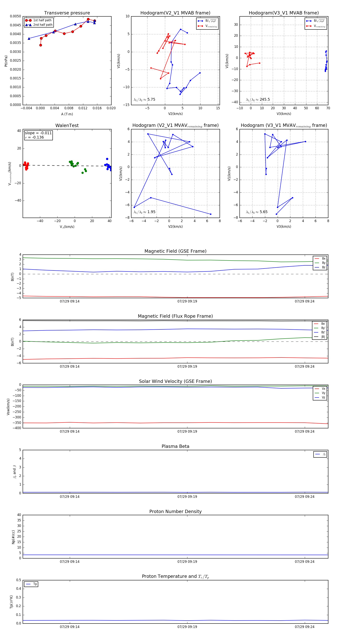The height and width of the screenshot is (644, 351).
Task: Click the 'A (T·m)' axis label
Action: [67, 114]
